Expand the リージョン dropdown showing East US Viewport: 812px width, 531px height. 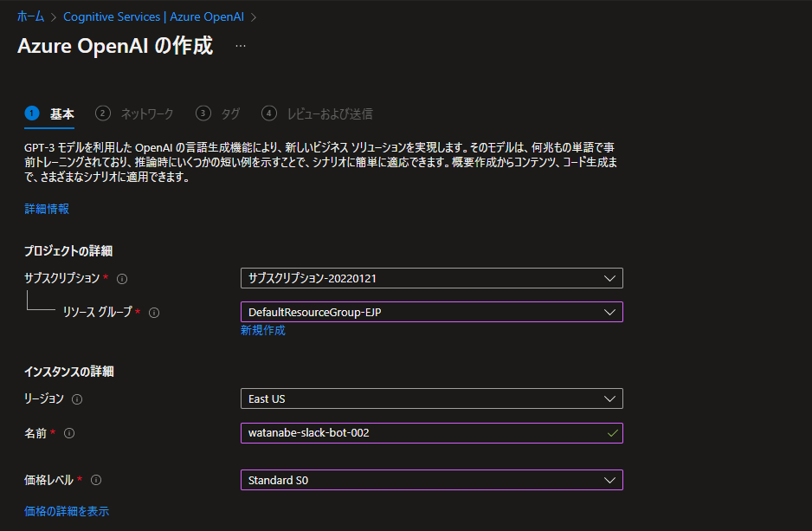(x=612, y=399)
